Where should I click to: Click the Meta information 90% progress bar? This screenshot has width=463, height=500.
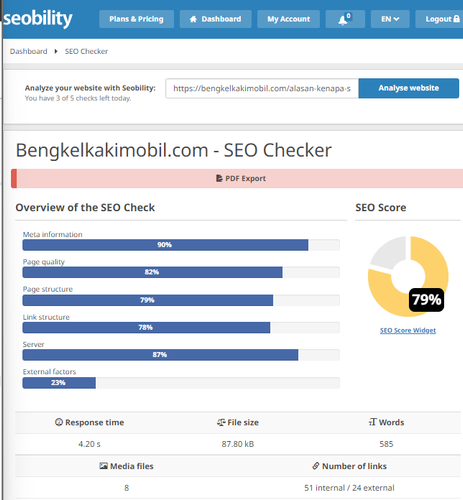(181, 245)
